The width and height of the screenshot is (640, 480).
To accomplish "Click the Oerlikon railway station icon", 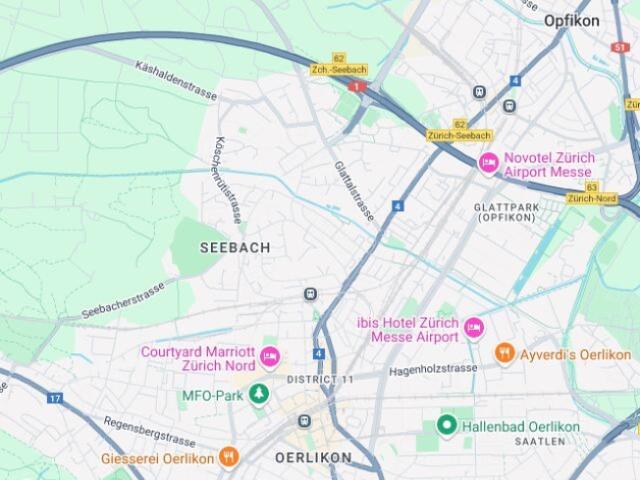I will [x=304, y=421].
